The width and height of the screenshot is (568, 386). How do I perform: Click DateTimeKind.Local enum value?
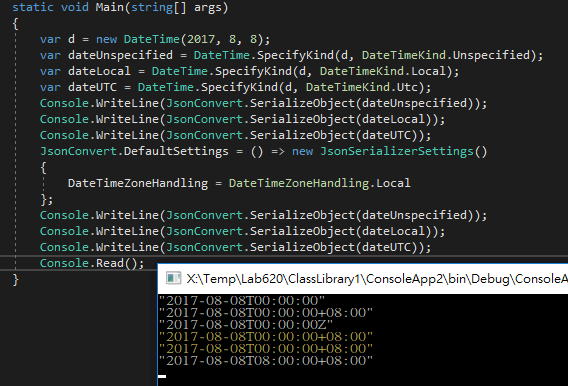(x=383, y=71)
